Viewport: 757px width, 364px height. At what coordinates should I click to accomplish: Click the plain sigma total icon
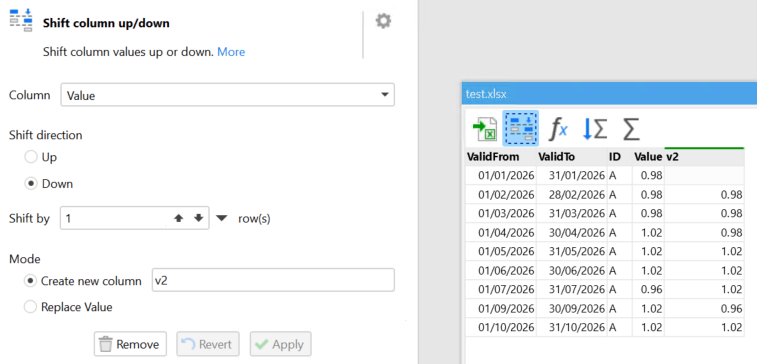pyautogui.click(x=631, y=129)
